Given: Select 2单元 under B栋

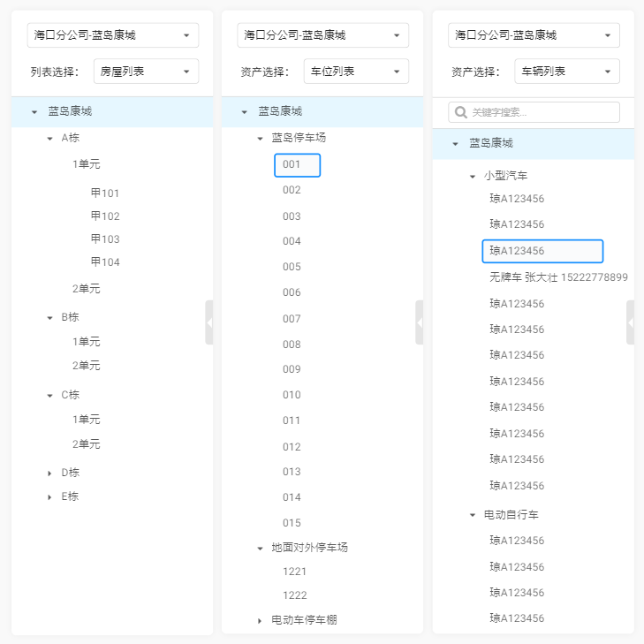Looking at the screenshot, I should [87, 366].
